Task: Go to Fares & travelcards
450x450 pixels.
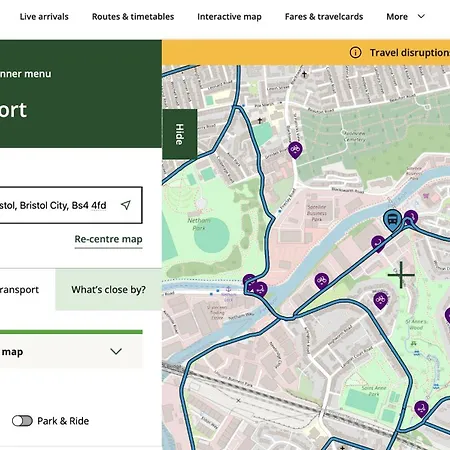Action: tap(324, 17)
